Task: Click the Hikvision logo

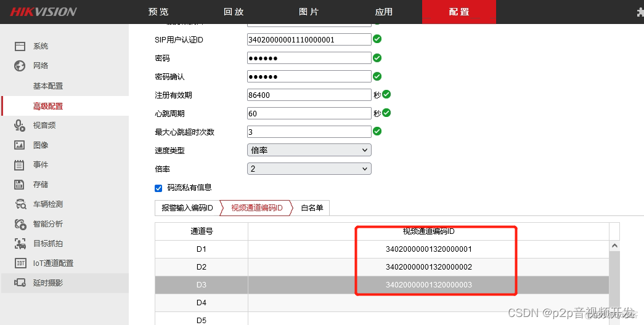Action: point(43,12)
